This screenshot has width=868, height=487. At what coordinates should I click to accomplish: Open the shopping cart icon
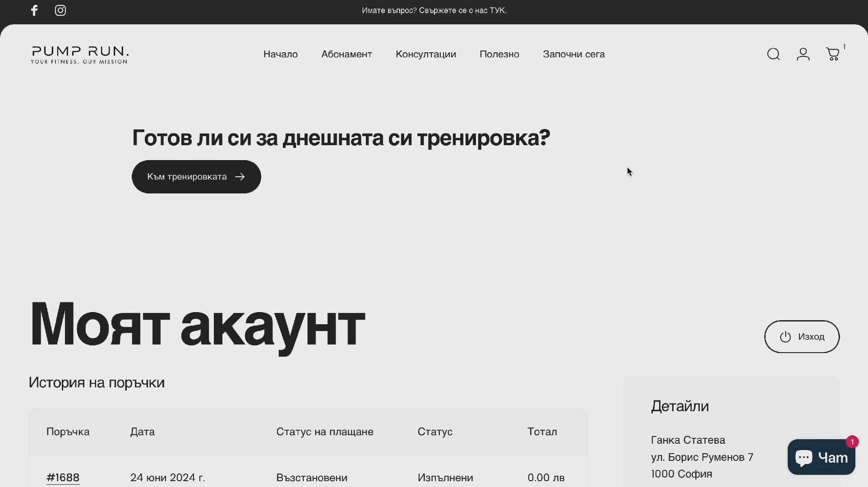833,54
